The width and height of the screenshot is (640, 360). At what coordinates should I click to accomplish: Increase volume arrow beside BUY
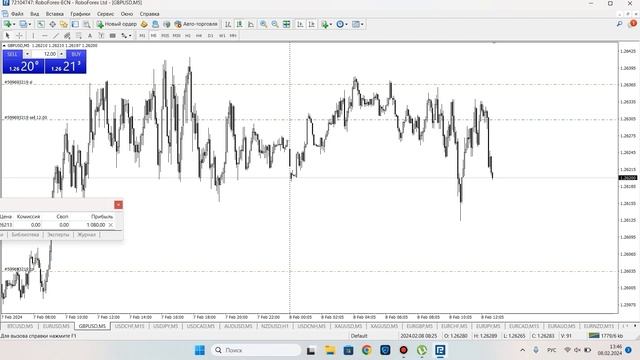(61, 54)
